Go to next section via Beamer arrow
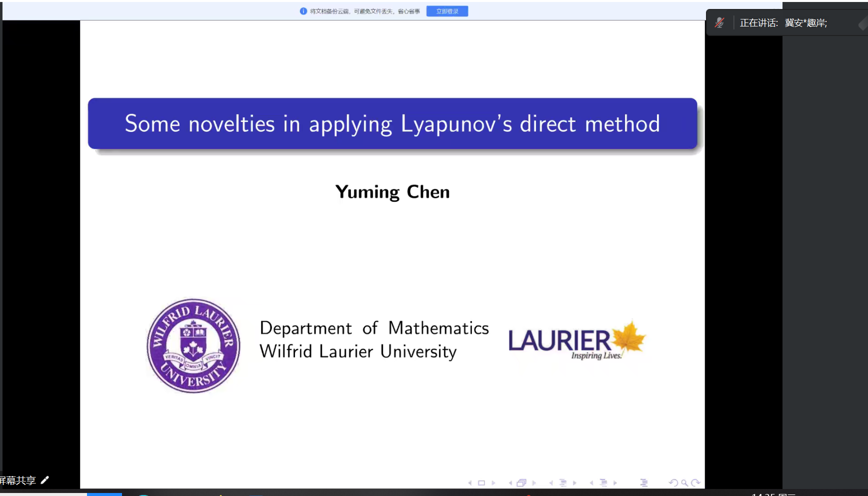 [615, 483]
